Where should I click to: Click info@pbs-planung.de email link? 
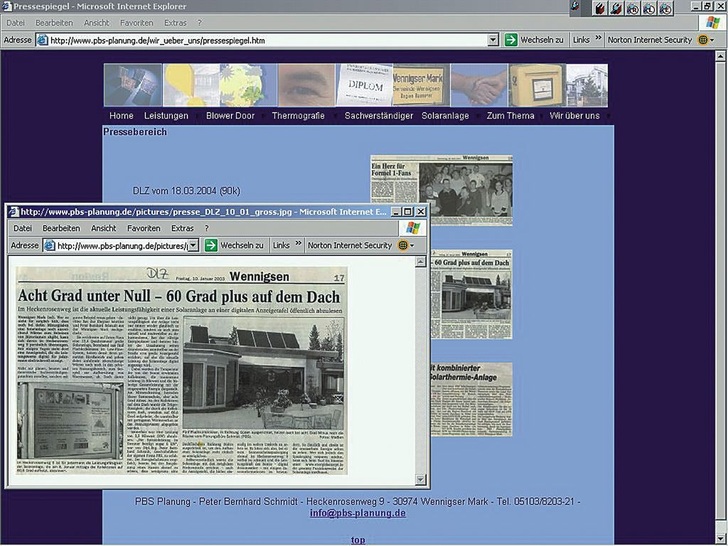coord(357,513)
